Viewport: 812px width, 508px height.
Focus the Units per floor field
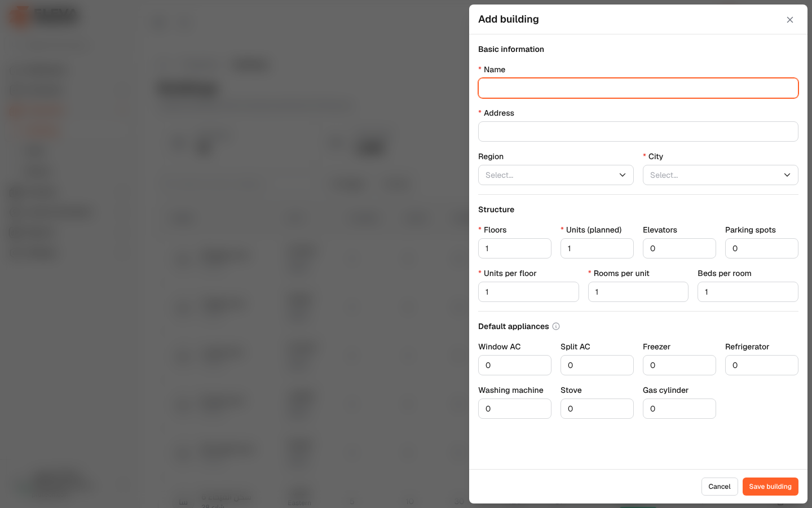(x=528, y=292)
